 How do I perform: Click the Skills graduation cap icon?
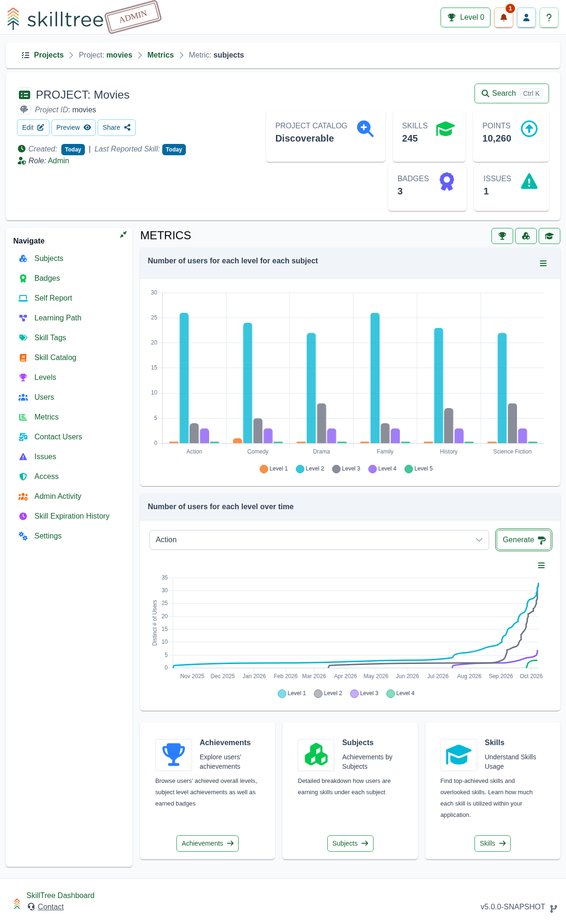(x=445, y=128)
